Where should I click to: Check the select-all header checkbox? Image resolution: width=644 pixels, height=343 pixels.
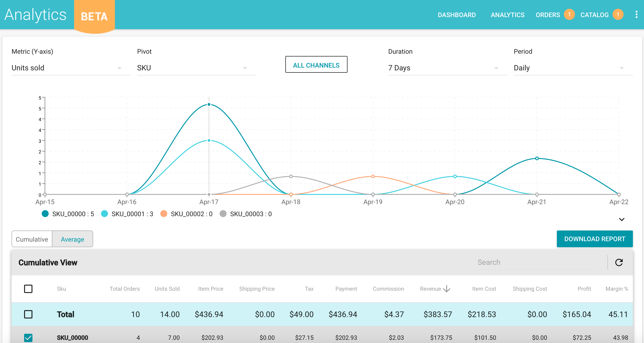pyautogui.click(x=28, y=289)
